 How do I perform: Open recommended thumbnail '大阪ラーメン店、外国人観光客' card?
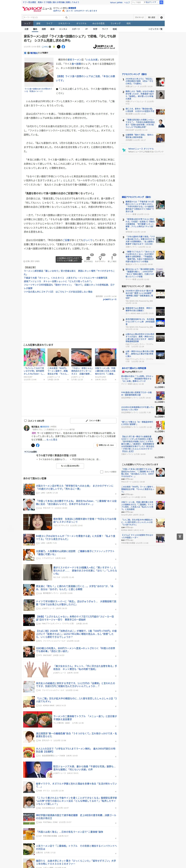coord(106,364)
